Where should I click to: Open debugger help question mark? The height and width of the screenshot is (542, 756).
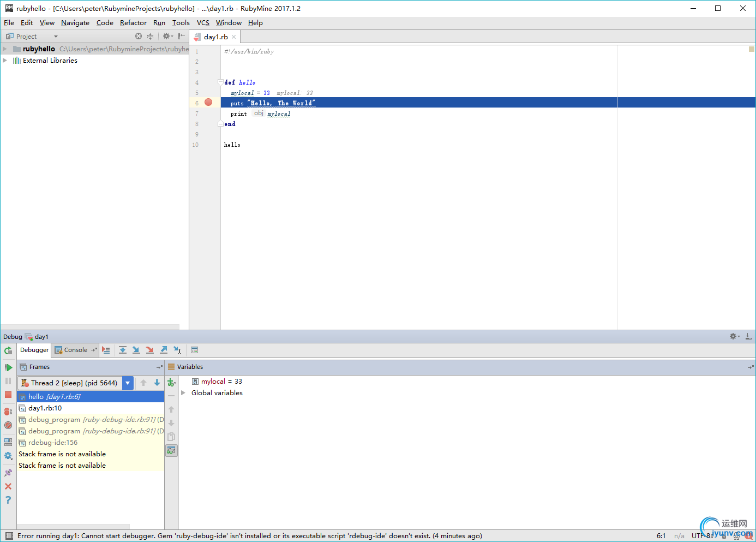click(8, 500)
